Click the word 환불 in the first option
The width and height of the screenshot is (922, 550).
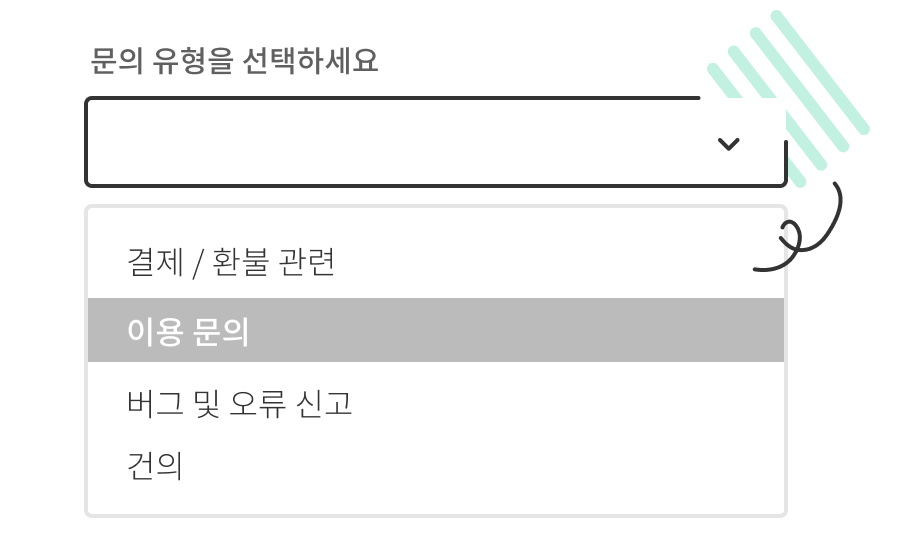point(240,262)
